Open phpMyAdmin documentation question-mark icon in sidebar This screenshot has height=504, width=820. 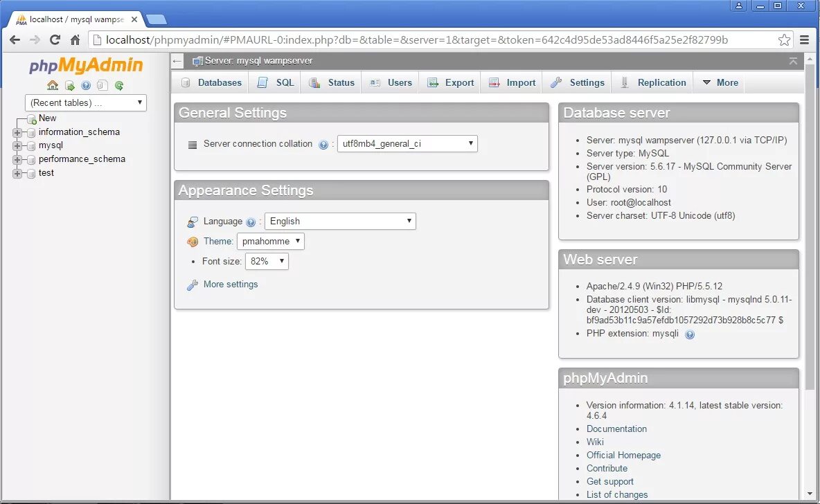(86, 85)
